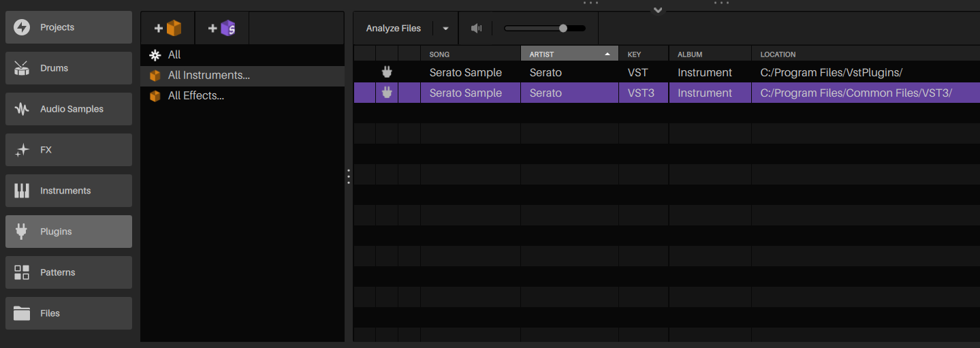Toggle the preview speaker mute icon
Screen dimensions: 980x348
pos(476,28)
